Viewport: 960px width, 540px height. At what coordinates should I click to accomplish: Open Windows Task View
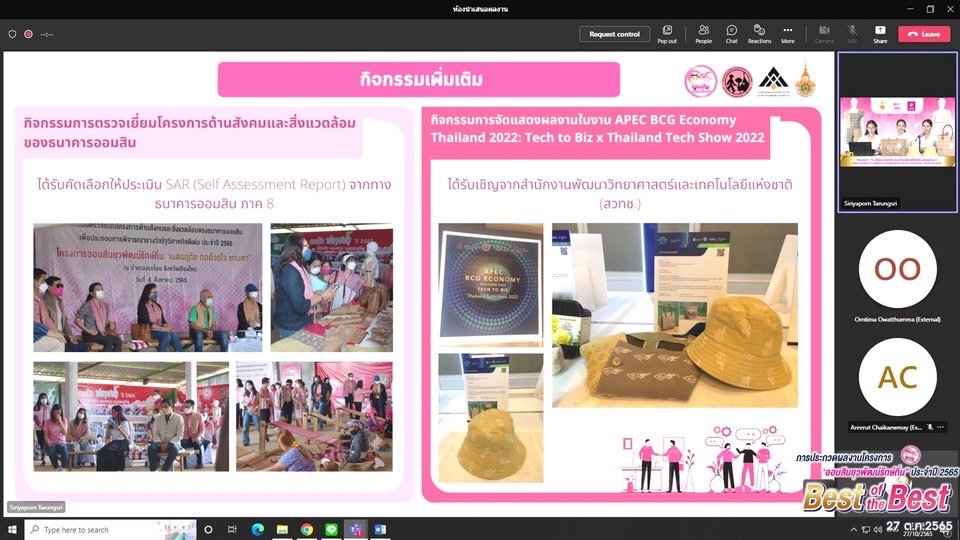click(232, 529)
